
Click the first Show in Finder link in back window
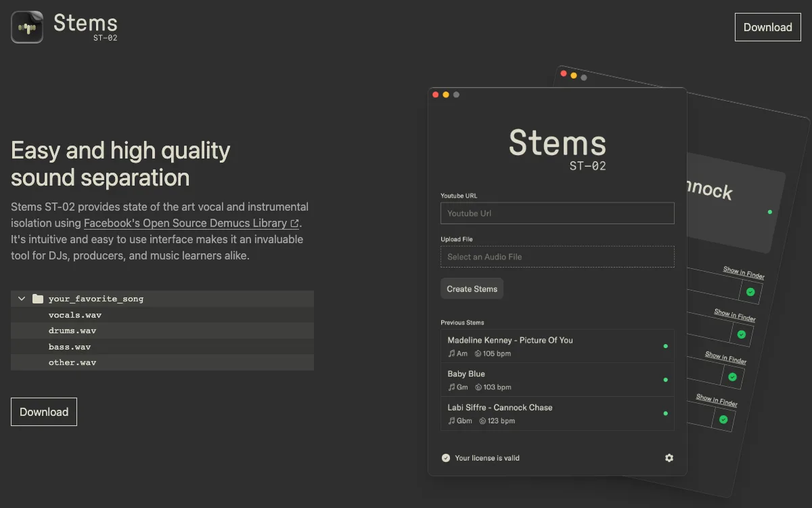point(744,273)
